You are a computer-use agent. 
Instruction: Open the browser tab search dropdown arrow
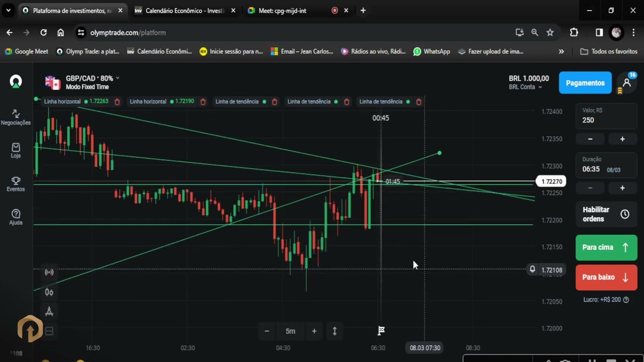coord(8,10)
